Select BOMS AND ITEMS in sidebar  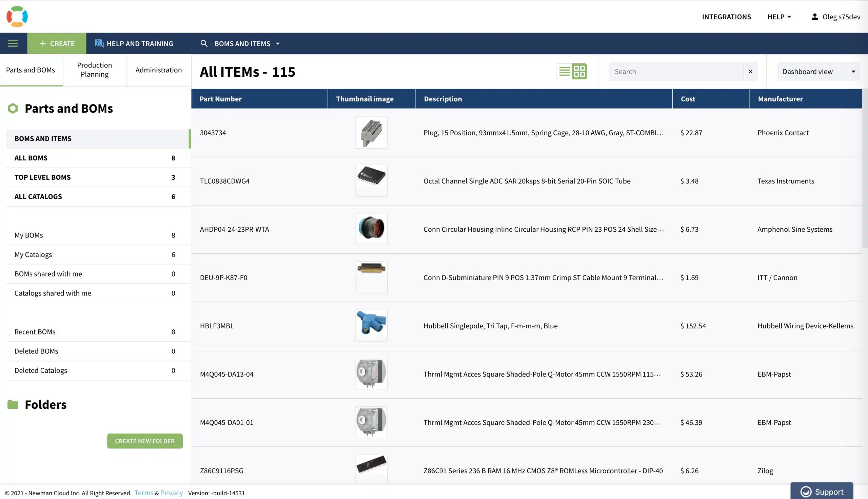(x=98, y=138)
